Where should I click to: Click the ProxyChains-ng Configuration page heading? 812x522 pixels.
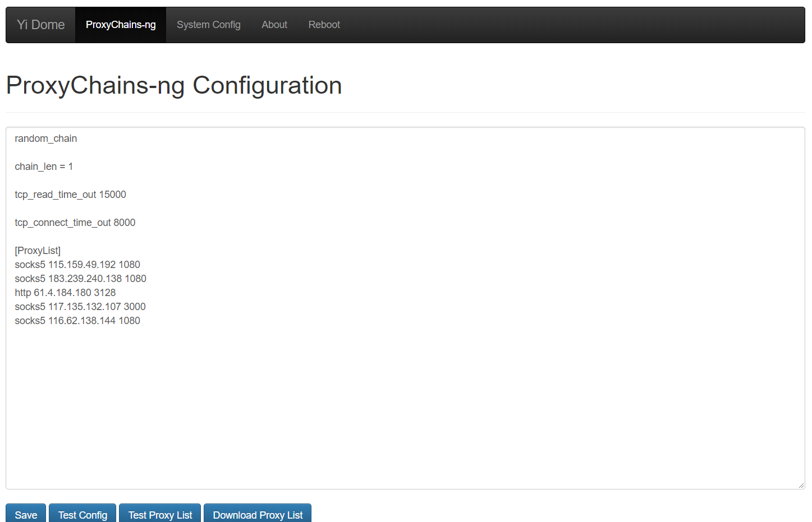(174, 86)
